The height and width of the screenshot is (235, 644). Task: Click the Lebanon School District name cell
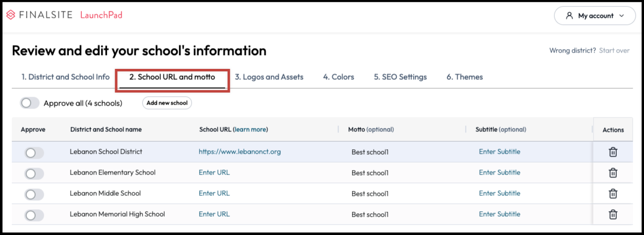(106, 152)
